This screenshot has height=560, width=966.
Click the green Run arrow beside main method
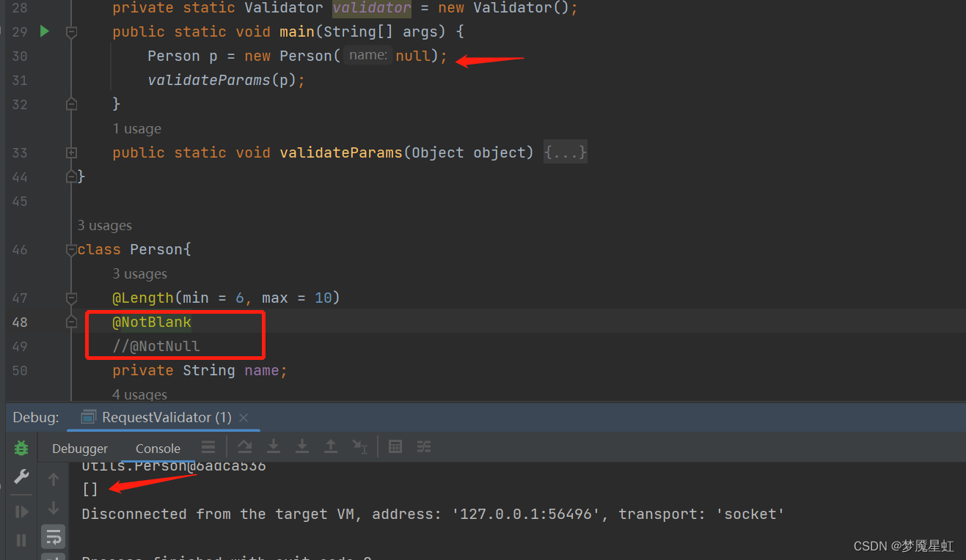[45, 32]
